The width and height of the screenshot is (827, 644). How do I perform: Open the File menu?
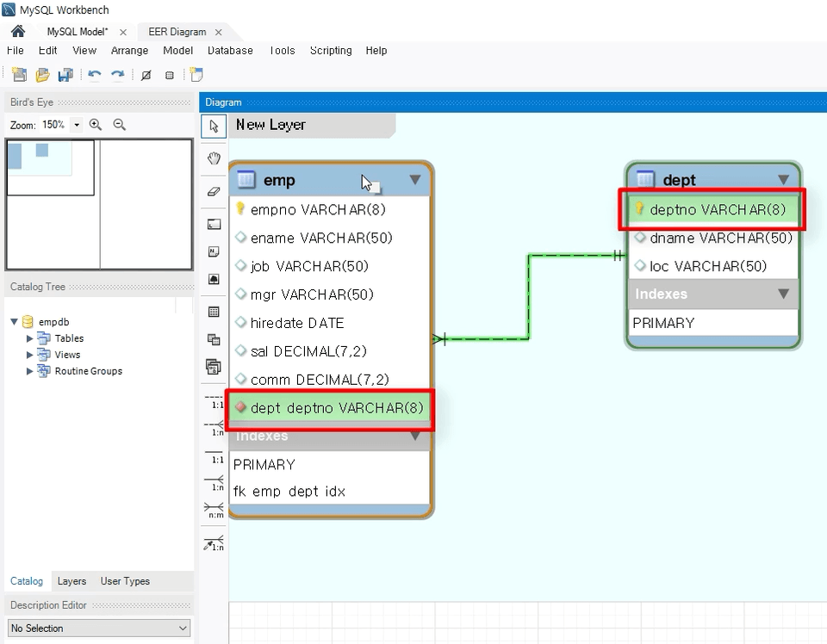point(16,51)
